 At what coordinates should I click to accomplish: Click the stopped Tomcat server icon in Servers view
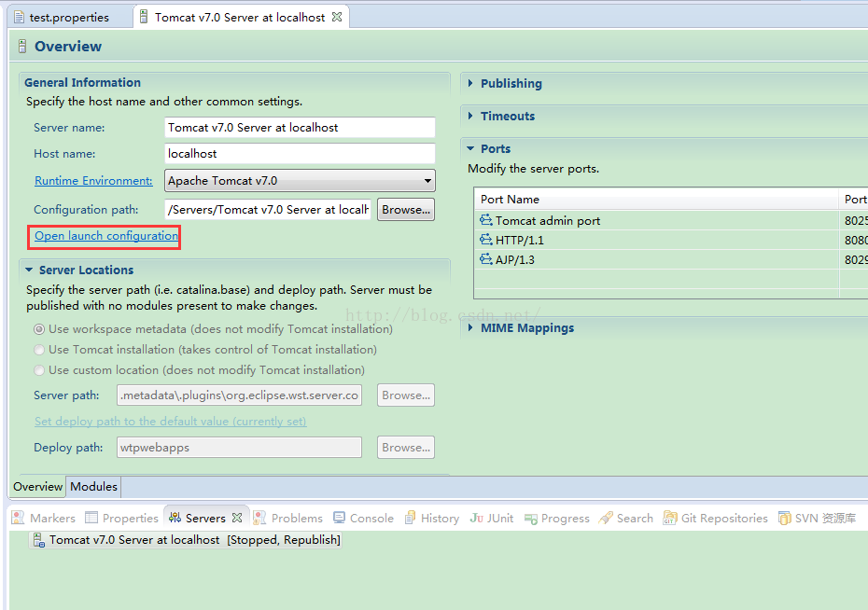[39, 540]
